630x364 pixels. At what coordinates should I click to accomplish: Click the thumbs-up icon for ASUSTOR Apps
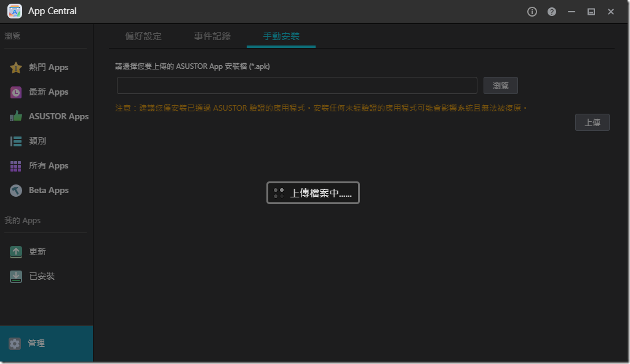15,116
